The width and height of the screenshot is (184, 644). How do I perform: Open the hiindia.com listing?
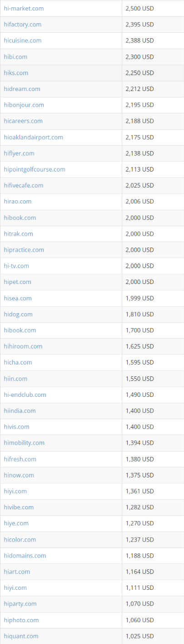click(x=20, y=411)
